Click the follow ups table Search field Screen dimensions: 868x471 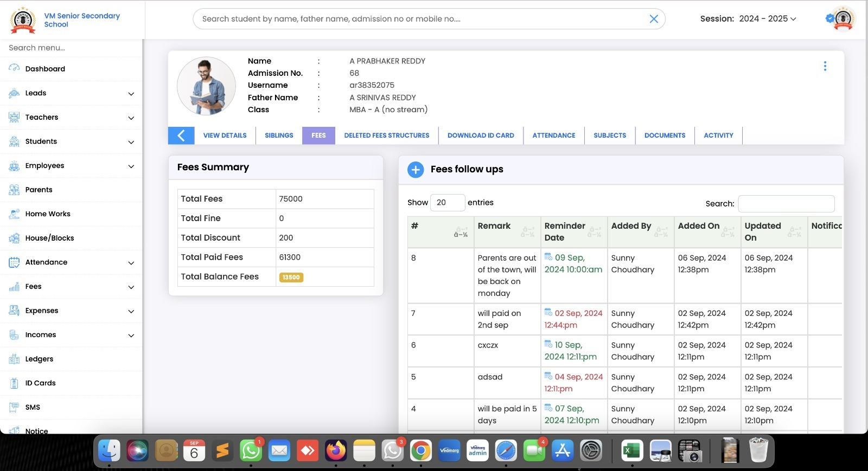786,203
